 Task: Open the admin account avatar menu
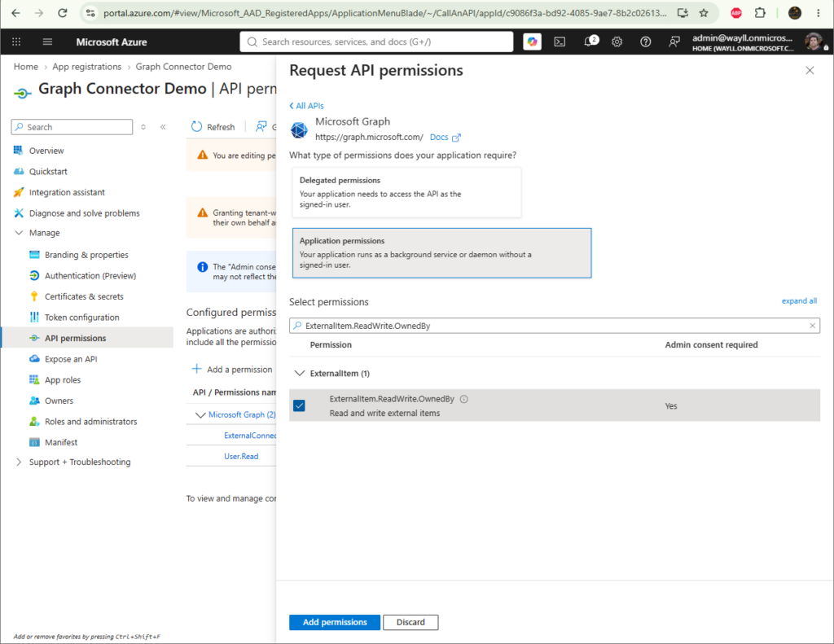tap(813, 42)
